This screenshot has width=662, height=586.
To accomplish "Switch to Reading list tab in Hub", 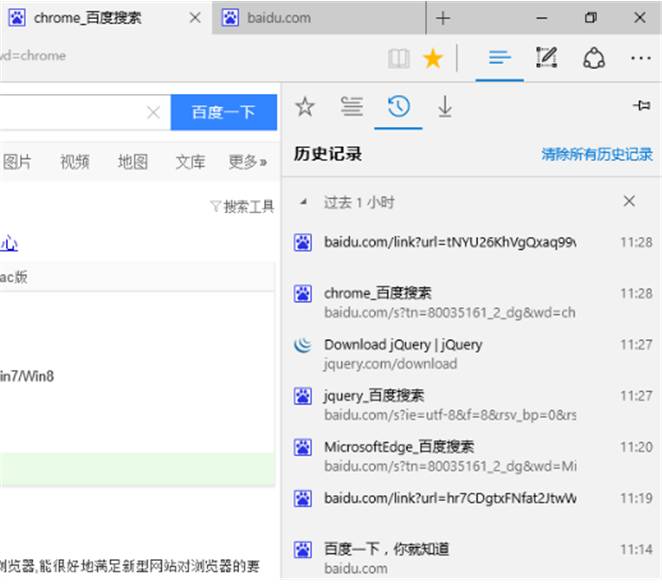I will coord(352,106).
